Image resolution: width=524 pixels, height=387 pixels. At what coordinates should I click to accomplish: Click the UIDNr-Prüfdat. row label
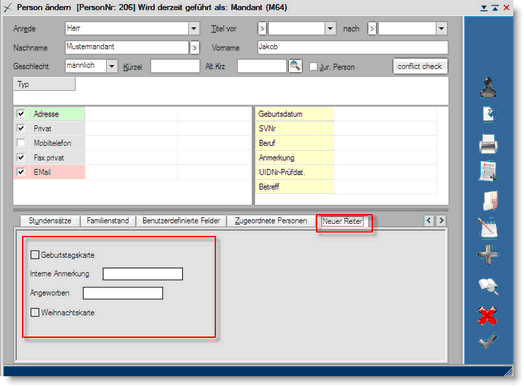click(x=295, y=172)
